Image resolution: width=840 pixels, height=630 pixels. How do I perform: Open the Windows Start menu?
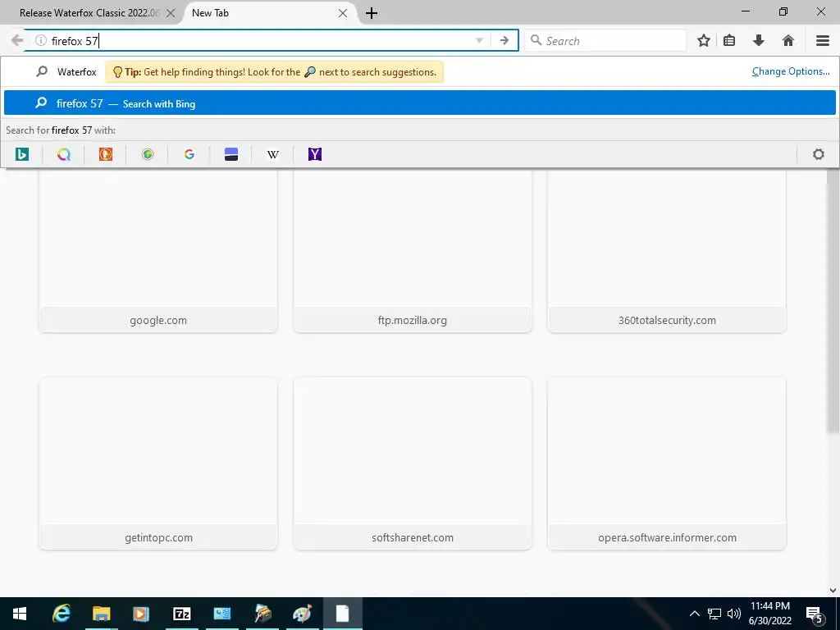click(20, 614)
